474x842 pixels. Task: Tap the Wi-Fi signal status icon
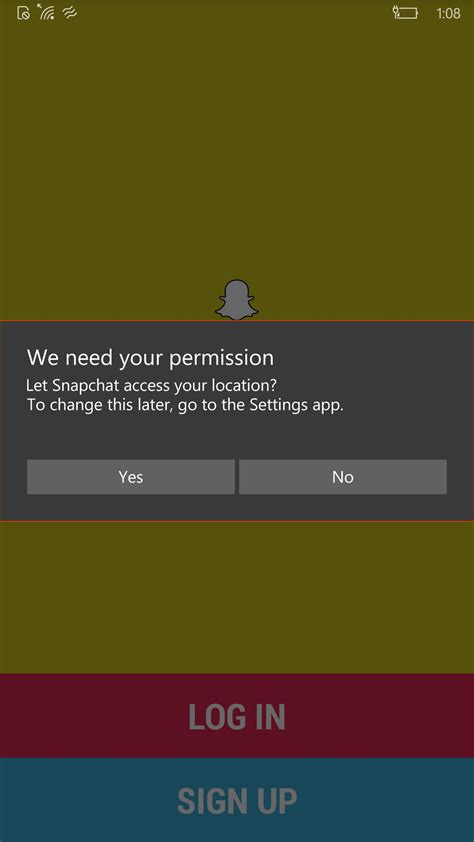click(47, 12)
